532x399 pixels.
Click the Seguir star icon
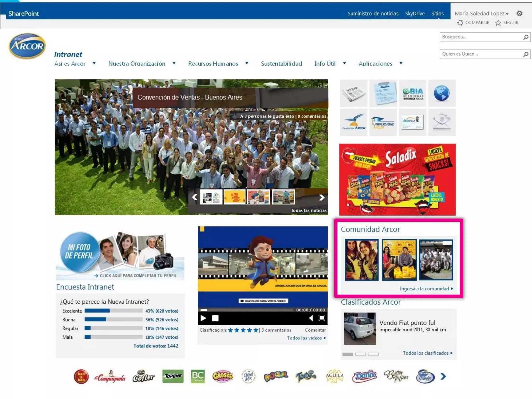pyautogui.click(x=498, y=23)
